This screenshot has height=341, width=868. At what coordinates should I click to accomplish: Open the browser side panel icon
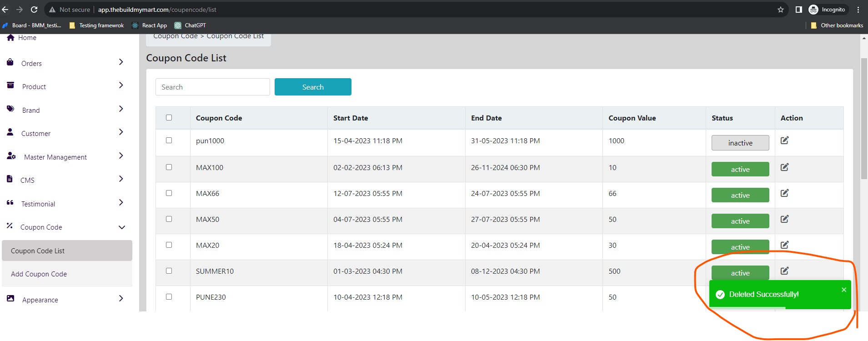(x=798, y=10)
